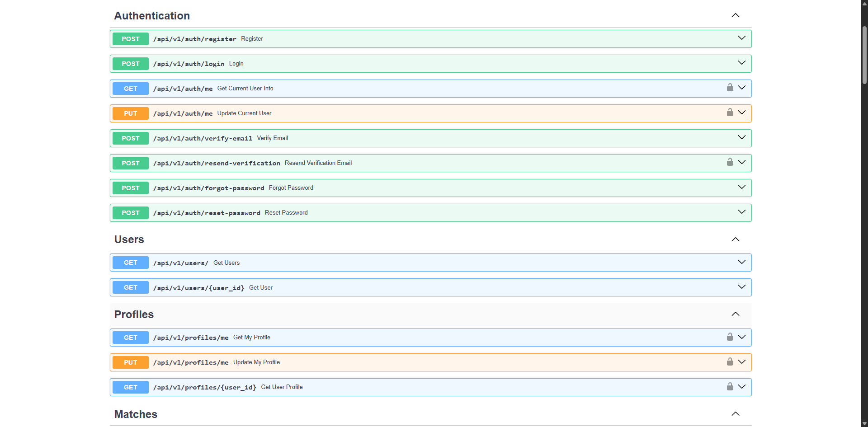Click the lock icon on PUT /api/v1/auth/me
868x427 pixels.
730,113
